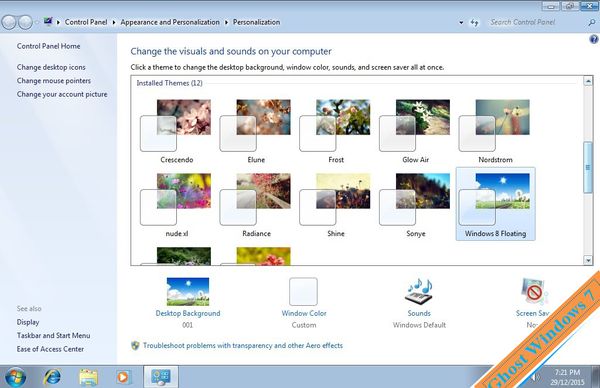Viewport: 600px width, 388px height.
Task: Select the Windows 8 Floating theme
Action: [x=496, y=204]
